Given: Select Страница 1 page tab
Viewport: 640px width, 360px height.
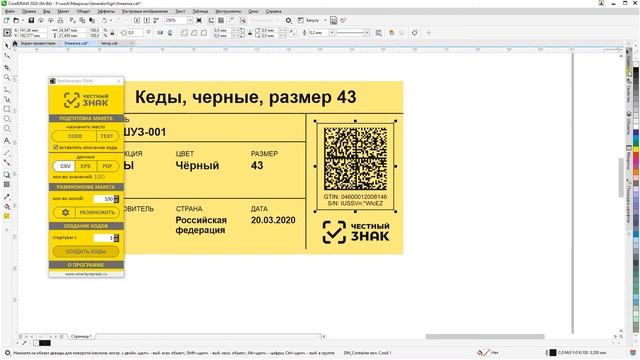Looking at the screenshot, I should pos(81,336).
